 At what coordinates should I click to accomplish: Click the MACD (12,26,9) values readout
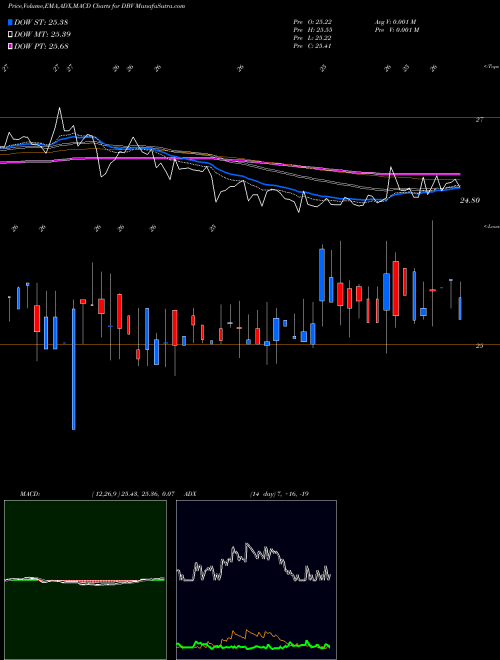[x=133, y=494]
